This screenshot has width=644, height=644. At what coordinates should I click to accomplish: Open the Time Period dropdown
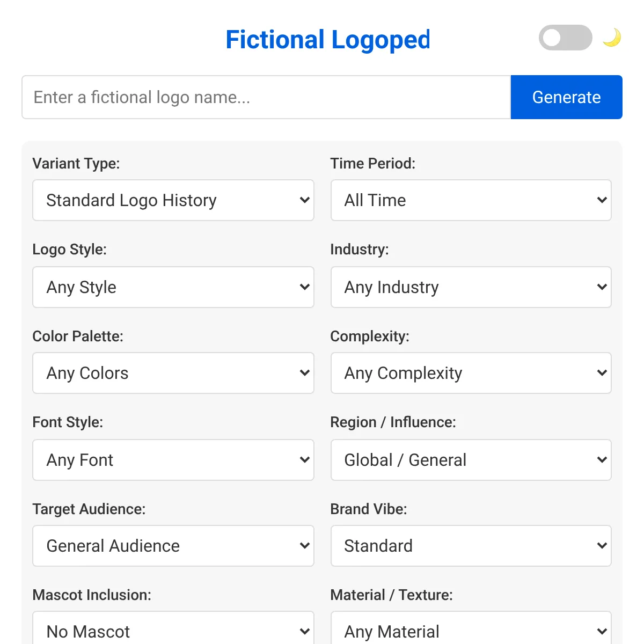[x=471, y=200]
